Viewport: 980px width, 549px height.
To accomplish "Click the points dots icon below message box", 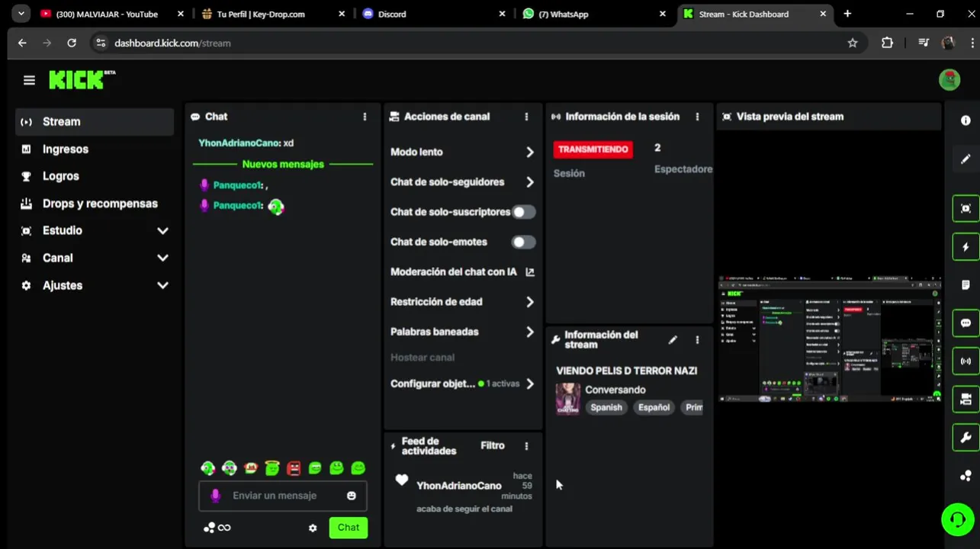I will pos(209,528).
